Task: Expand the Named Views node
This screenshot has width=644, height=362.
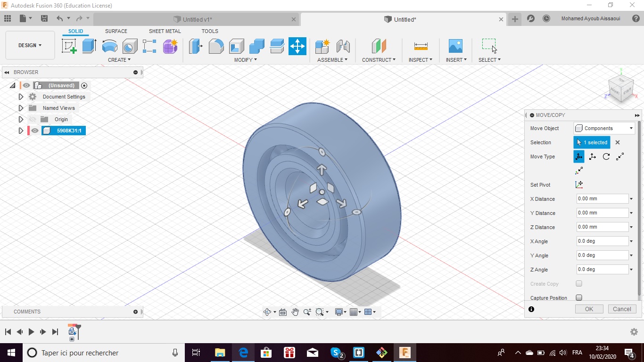Action: 21,108
